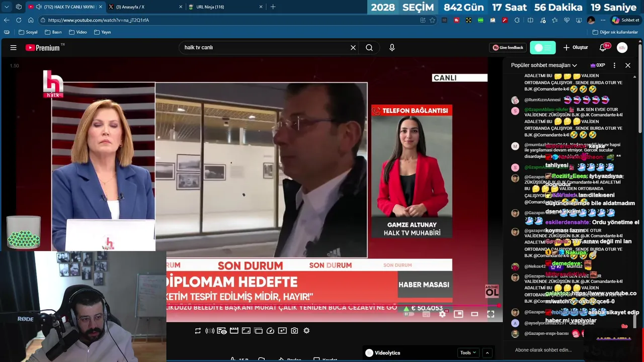Toggle video subtitles captions button
Screen dimensions: 644x362
pos(426,314)
